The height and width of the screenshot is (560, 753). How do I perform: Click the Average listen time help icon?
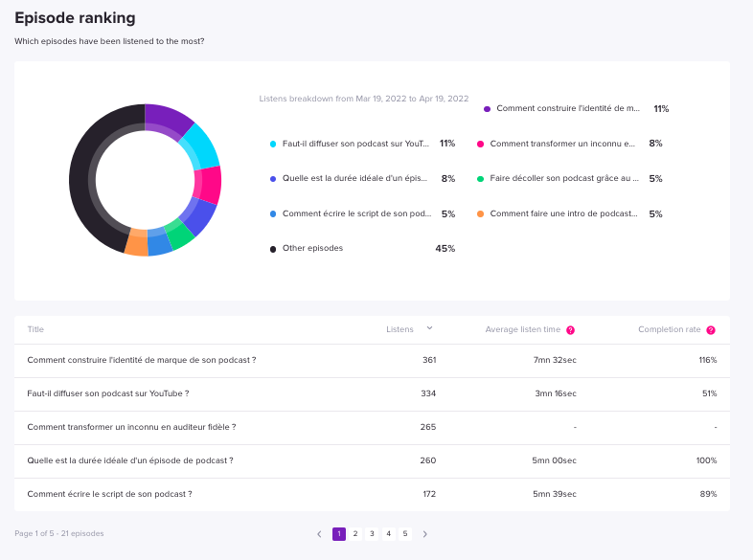click(x=570, y=330)
